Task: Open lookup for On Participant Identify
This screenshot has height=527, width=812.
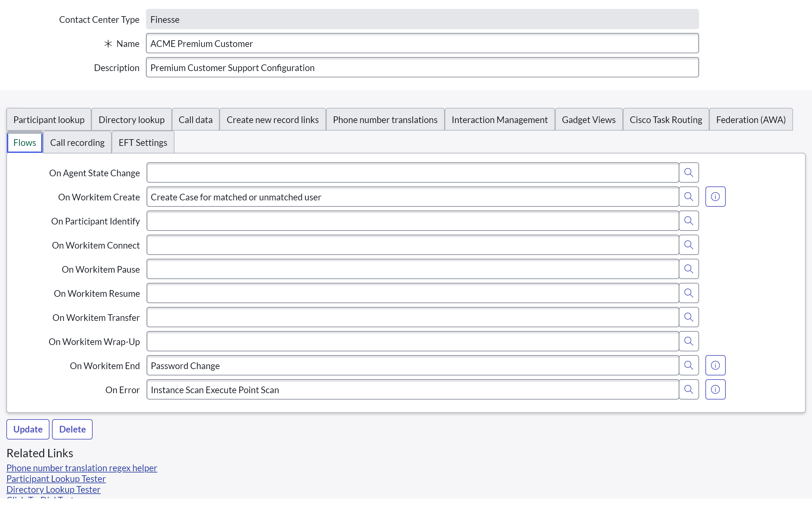Action: pos(689,221)
